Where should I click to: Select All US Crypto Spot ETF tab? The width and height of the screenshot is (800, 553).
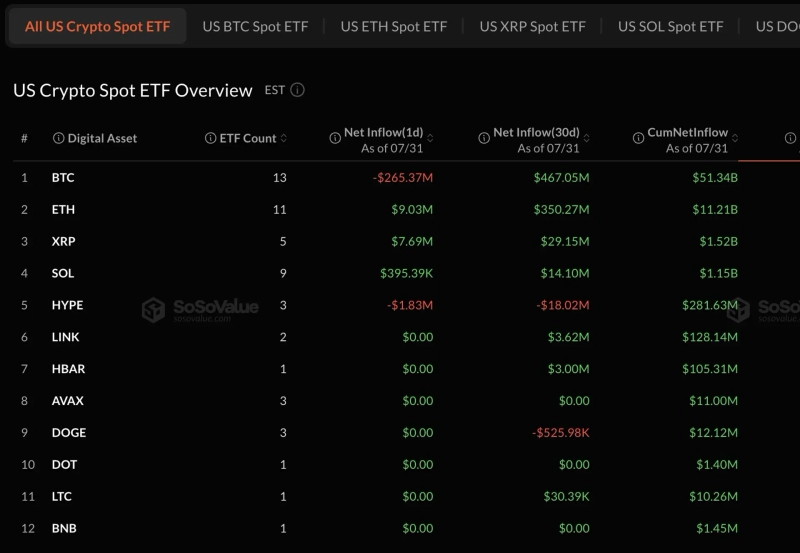[97, 27]
